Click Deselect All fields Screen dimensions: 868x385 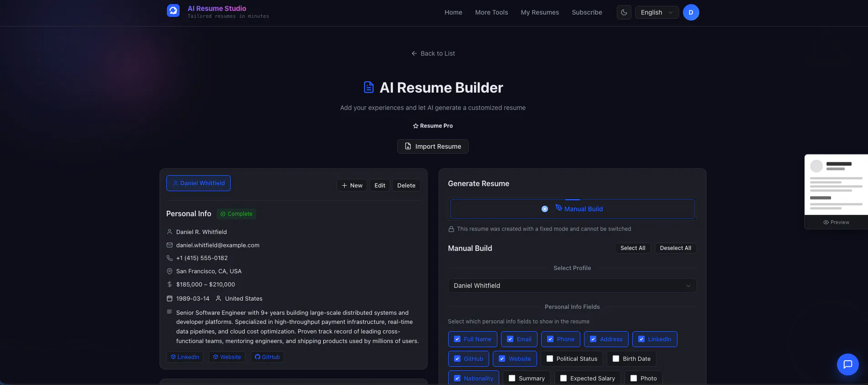point(676,248)
